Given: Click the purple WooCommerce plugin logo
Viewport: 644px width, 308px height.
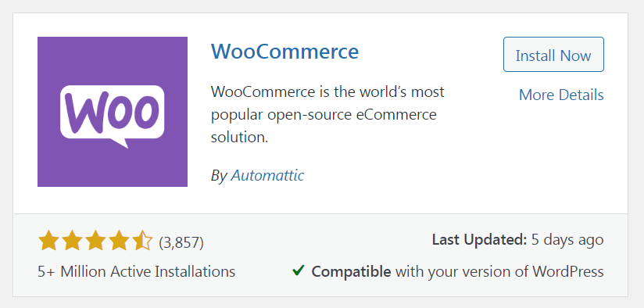Looking at the screenshot, I should click(113, 112).
